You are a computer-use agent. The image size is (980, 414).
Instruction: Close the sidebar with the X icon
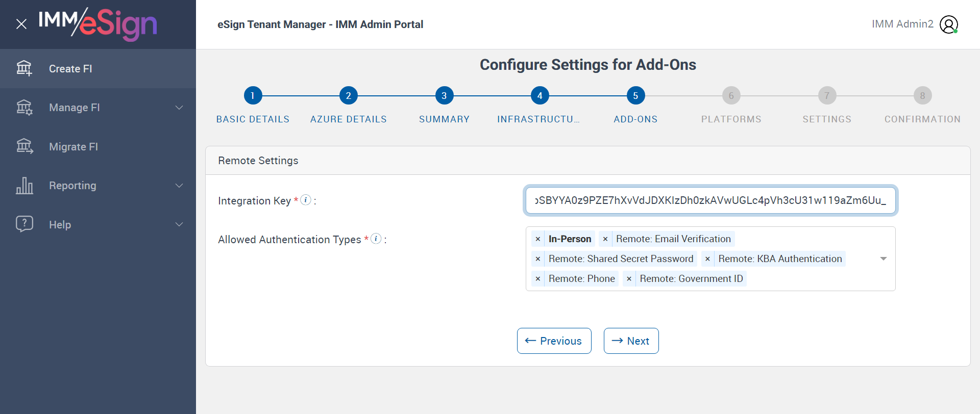click(x=21, y=24)
